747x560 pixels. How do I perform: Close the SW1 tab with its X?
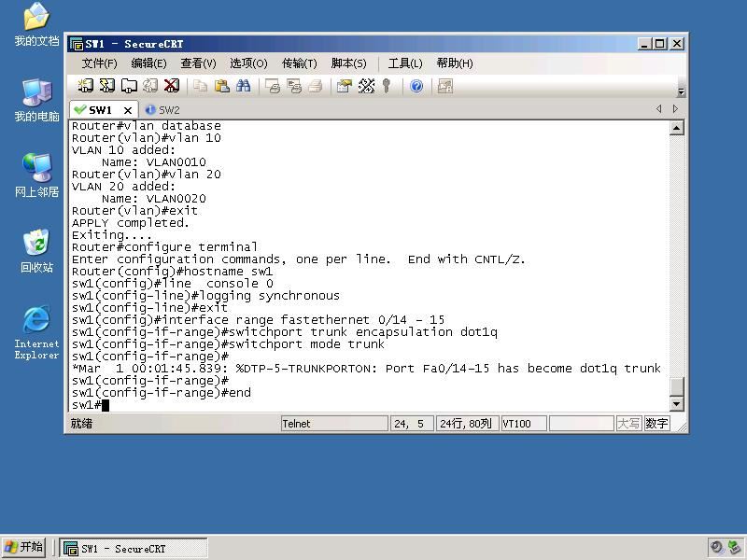pyautogui.click(x=128, y=110)
